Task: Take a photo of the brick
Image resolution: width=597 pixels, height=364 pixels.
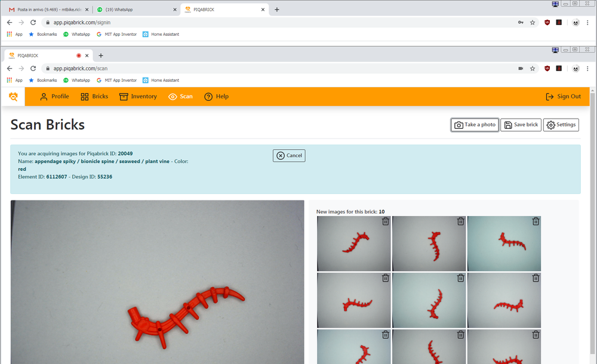Action: click(475, 125)
